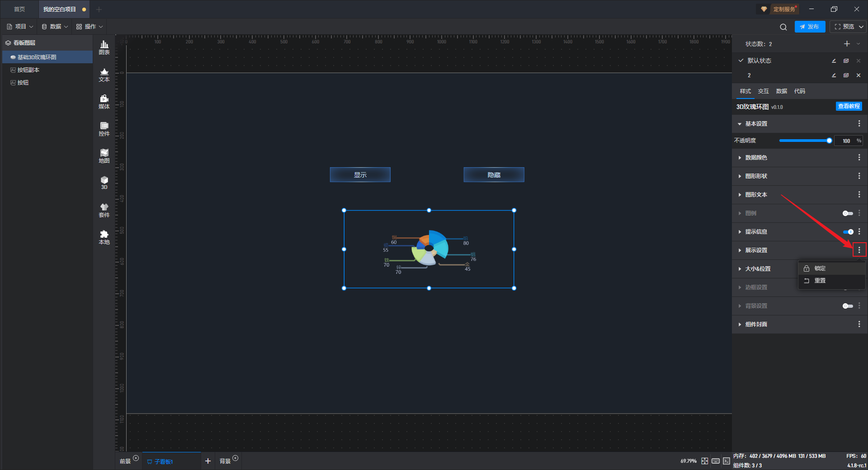Select 重置 in the context menu

(820, 281)
